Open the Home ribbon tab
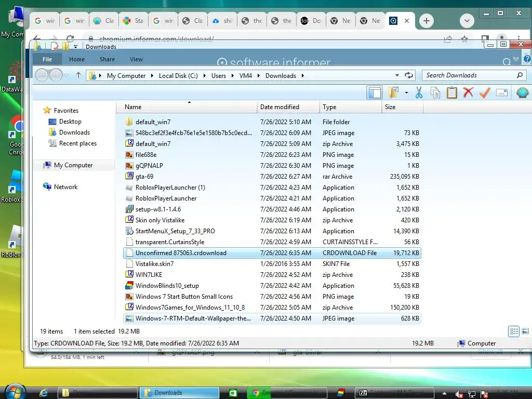 tap(77, 59)
